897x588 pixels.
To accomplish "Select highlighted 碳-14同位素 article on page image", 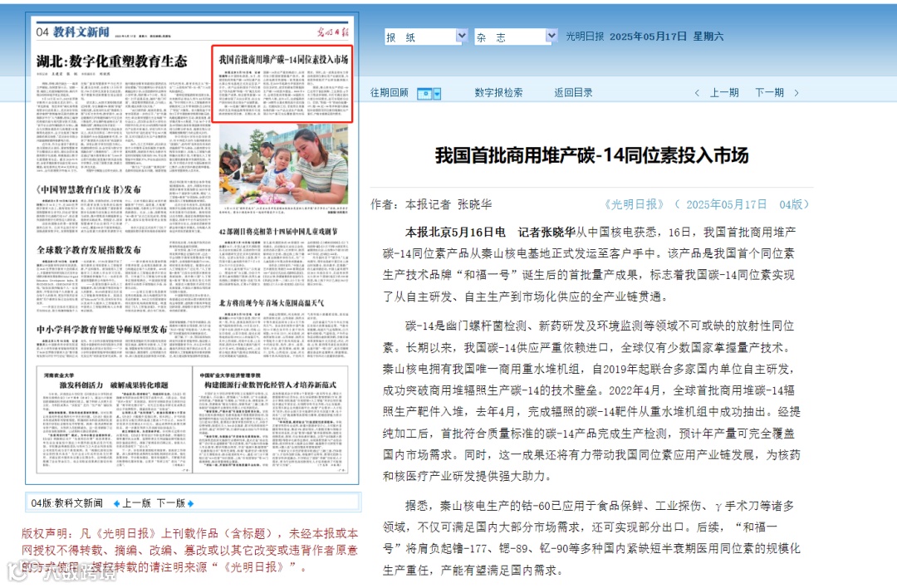I will [x=282, y=84].
